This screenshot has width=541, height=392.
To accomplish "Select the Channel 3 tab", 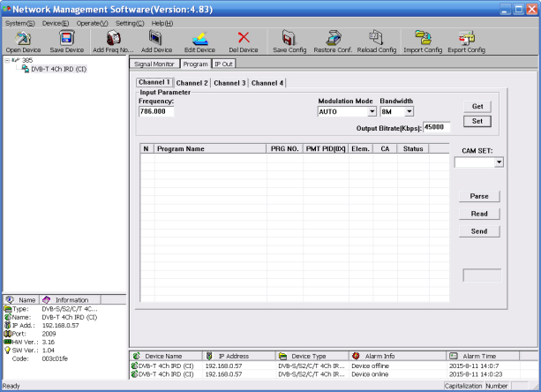I will point(229,83).
